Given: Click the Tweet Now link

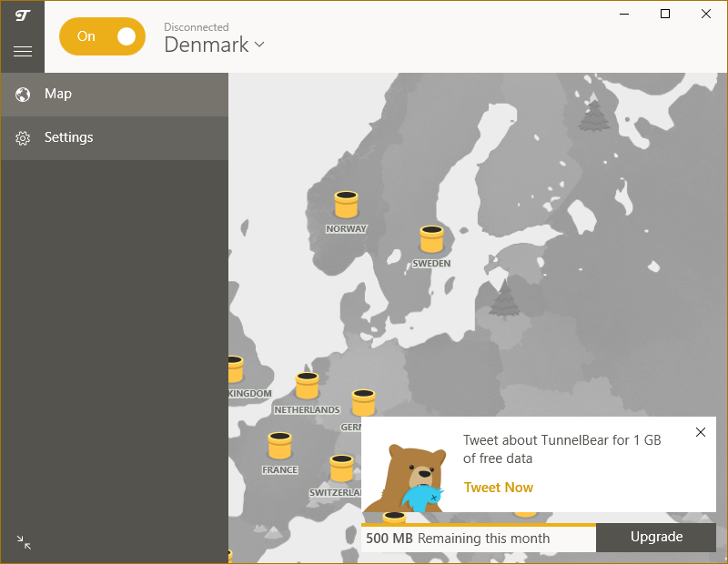Looking at the screenshot, I should tap(498, 488).
